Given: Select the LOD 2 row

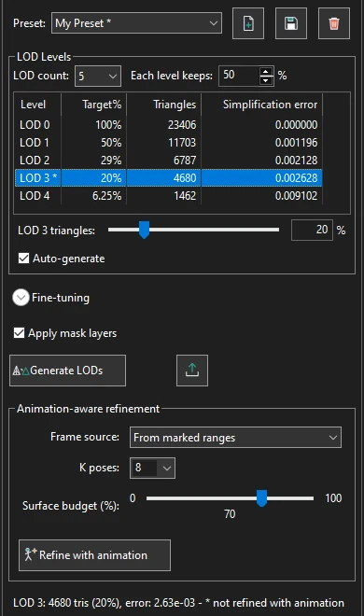Looking at the screenshot, I should point(168,161).
